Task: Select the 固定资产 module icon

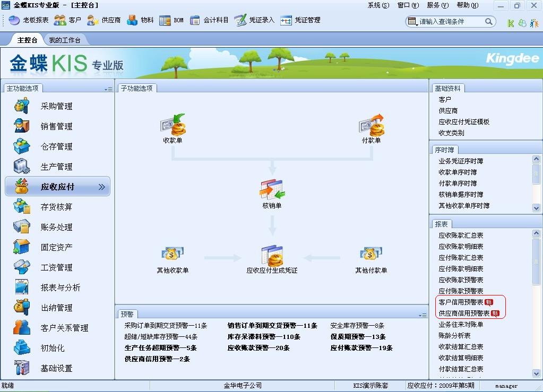Action: [x=21, y=247]
